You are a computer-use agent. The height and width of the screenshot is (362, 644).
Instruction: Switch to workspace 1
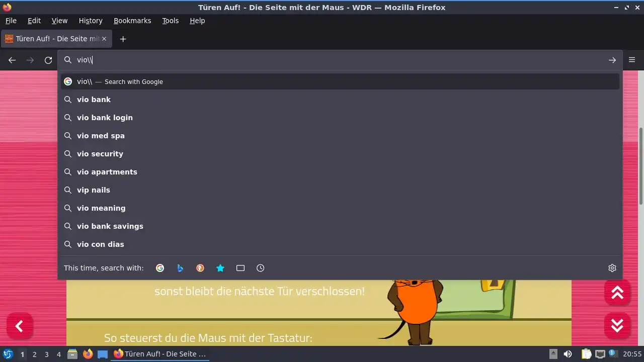point(22,354)
